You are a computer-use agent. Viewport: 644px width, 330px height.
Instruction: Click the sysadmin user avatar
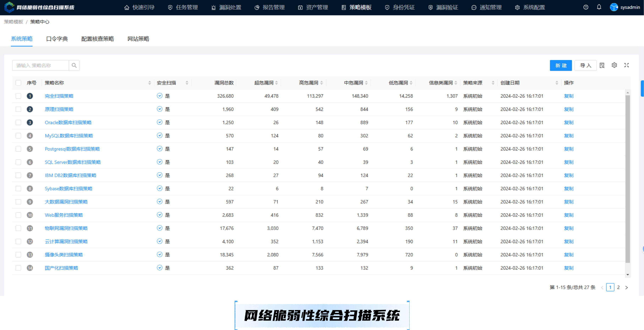point(614,7)
